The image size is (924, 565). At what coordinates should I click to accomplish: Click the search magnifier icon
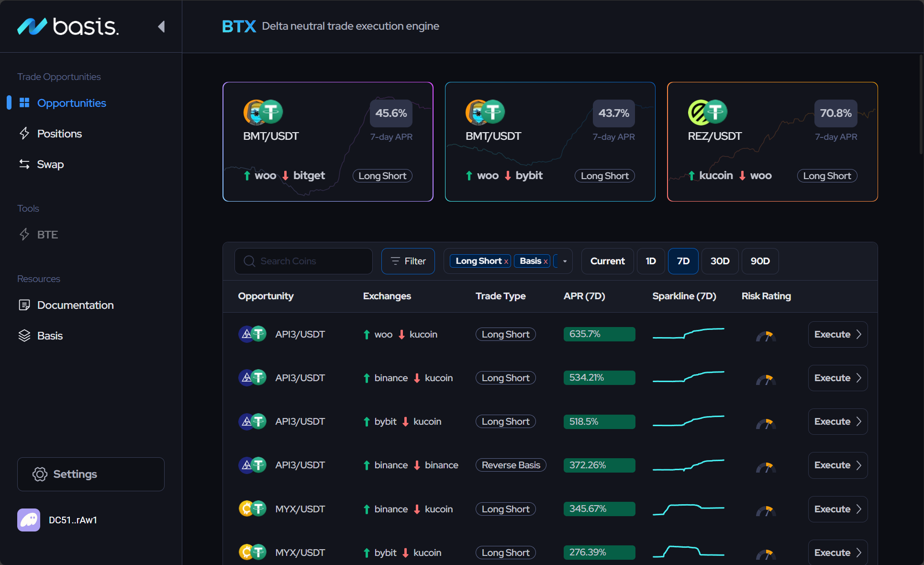pyautogui.click(x=249, y=261)
